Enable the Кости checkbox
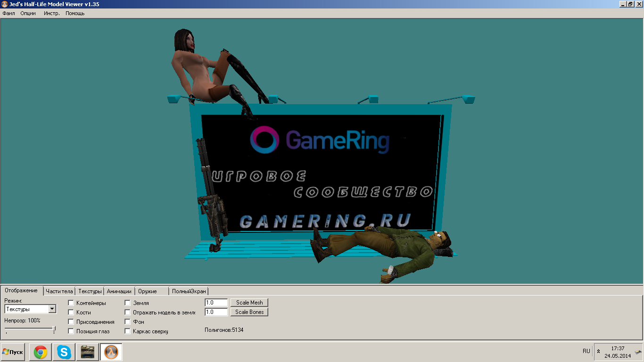The image size is (644, 362). [x=71, y=313]
